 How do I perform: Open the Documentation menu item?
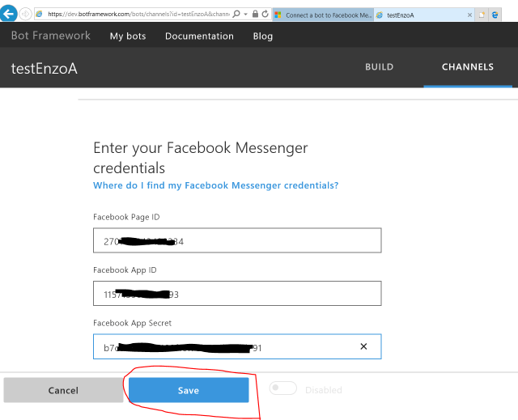click(x=199, y=36)
